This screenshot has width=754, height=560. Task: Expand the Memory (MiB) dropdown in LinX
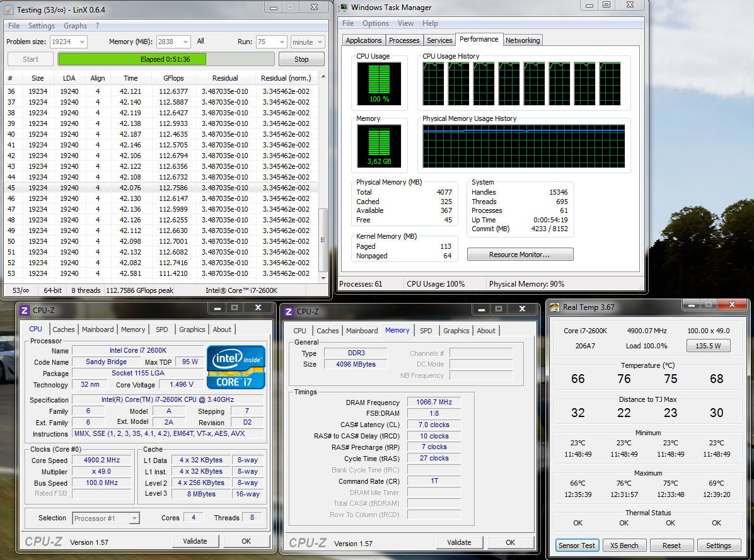[185, 42]
